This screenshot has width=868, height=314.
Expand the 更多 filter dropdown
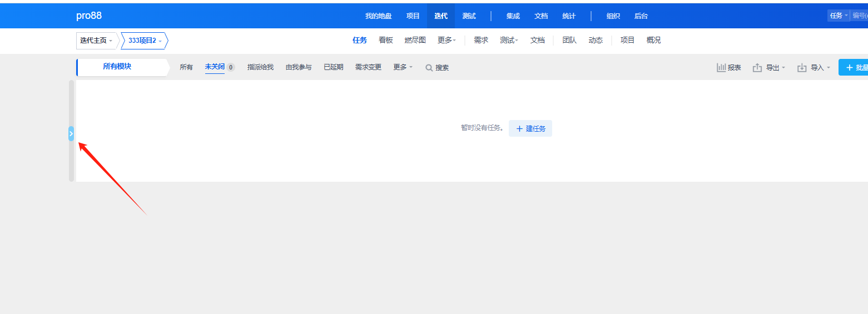click(403, 67)
